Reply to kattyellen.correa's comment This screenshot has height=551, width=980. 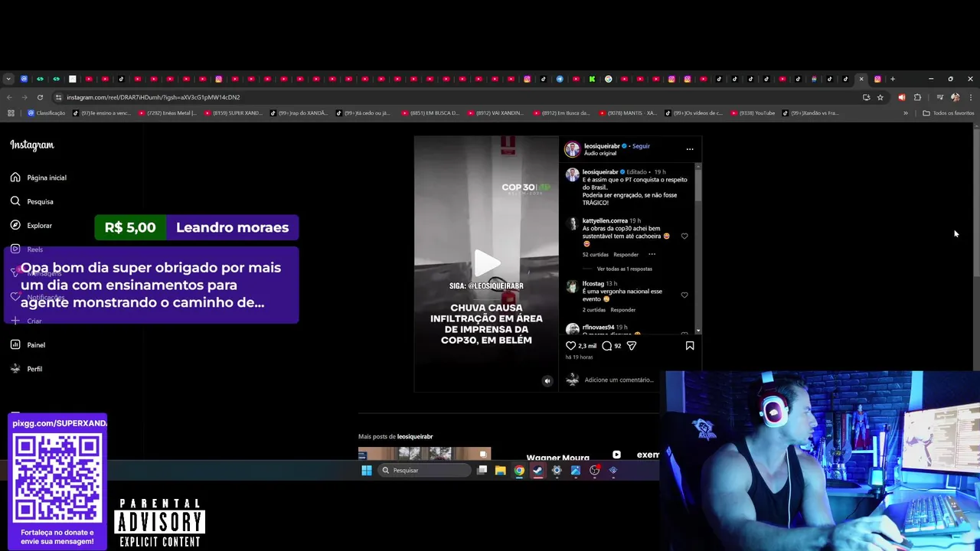[x=626, y=255]
